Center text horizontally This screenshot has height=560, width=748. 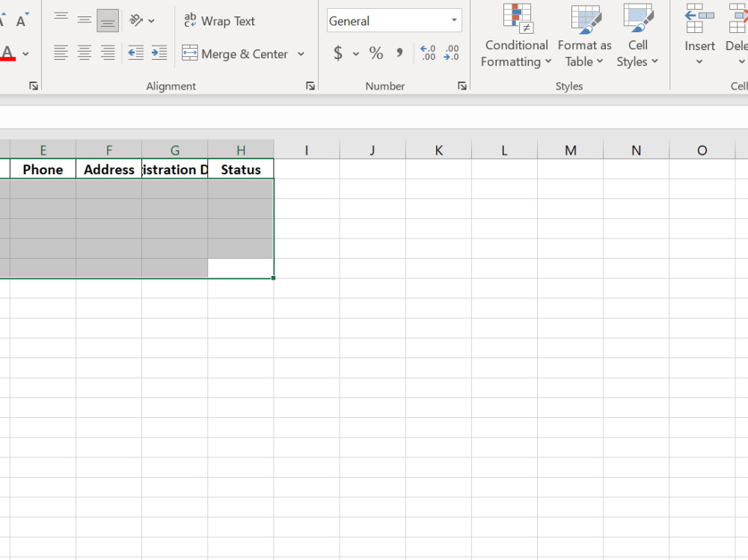pyautogui.click(x=84, y=52)
